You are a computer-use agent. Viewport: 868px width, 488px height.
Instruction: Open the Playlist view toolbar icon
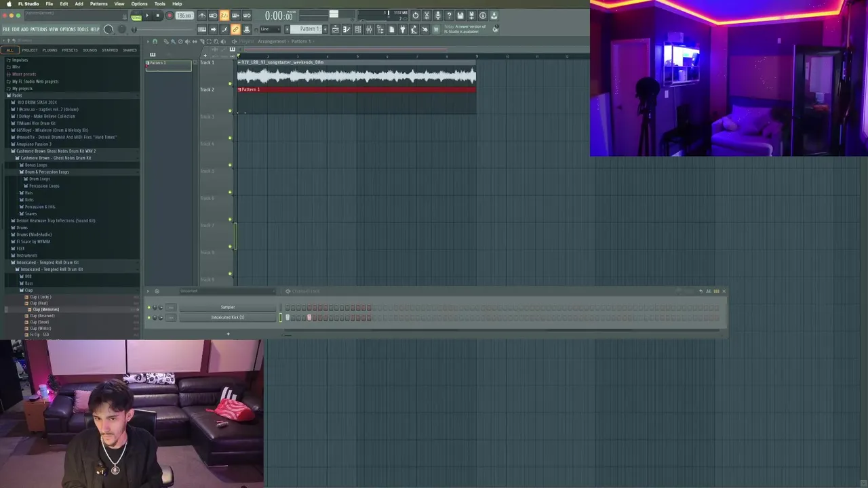[x=336, y=29]
